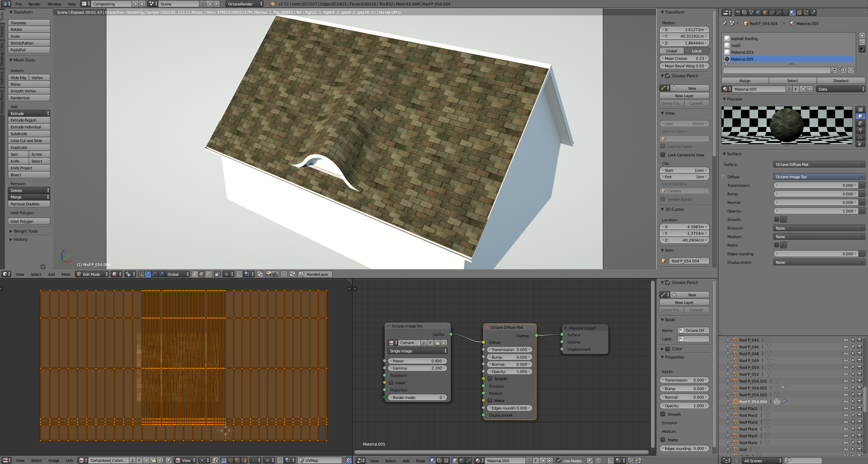Open the Render properties camera tab
Viewport: 868px width, 464px height.
point(738,13)
